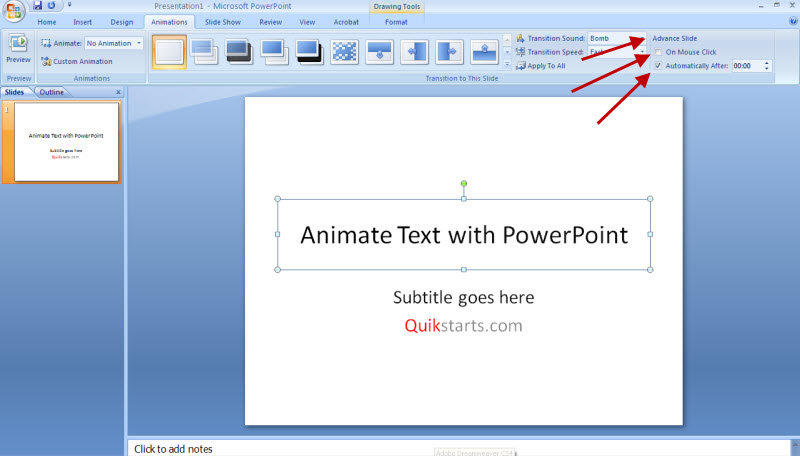Apply the Wipe Down transition
Viewport: 800px width, 456px height.
pos(380,52)
